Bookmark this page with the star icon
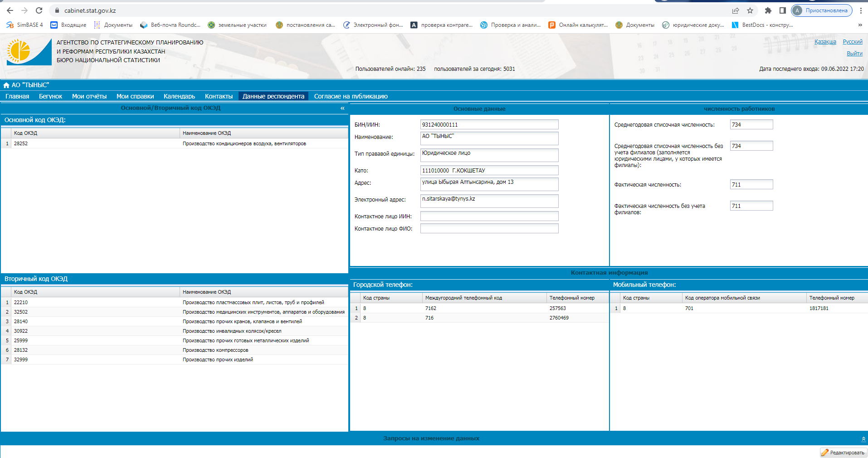The width and height of the screenshot is (868, 458). click(750, 10)
